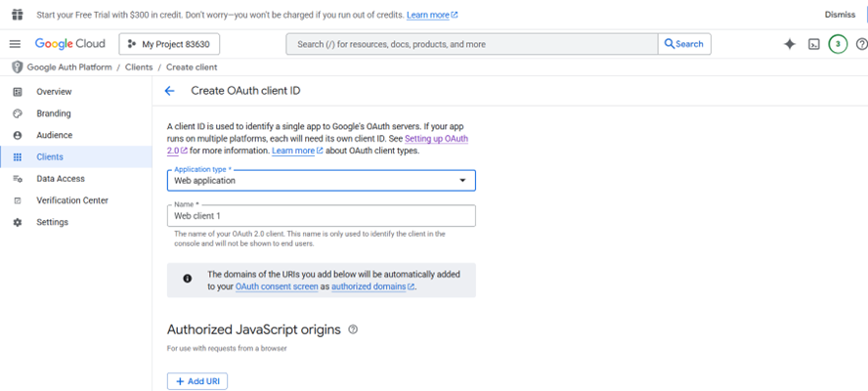Viewport: 868px width, 391px height.
Task: Click the Branding palette icon
Action: pyautogui.click(x=18, y=113)
